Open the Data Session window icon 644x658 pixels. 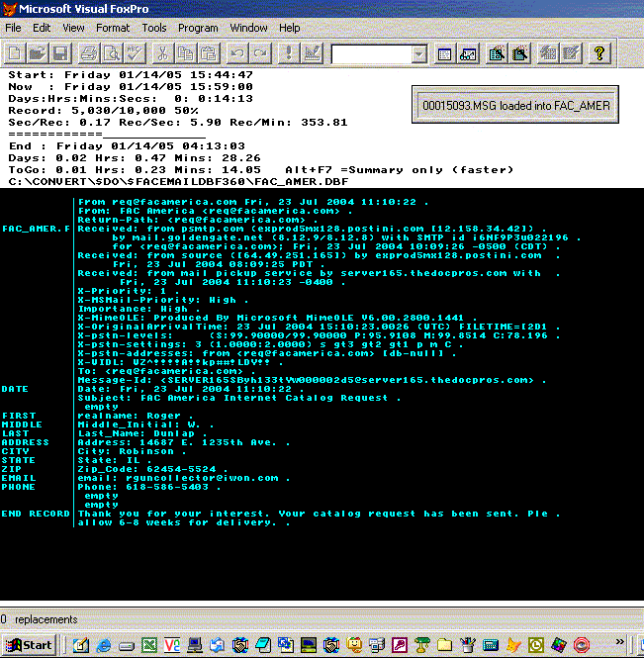468,53
